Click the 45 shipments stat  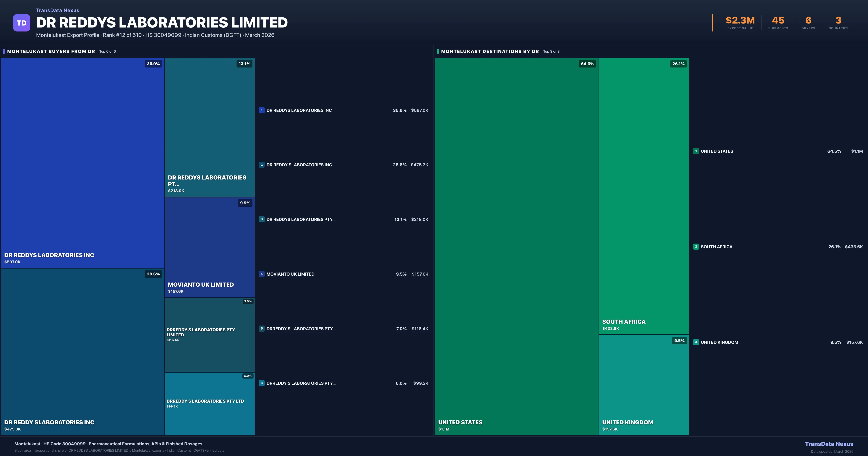[x=778, y=21]
